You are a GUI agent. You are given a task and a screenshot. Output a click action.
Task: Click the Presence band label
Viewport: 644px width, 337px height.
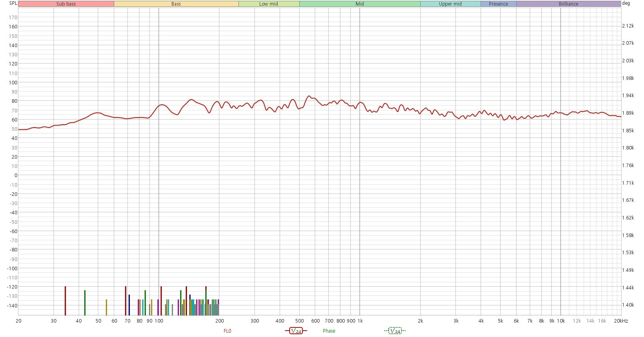click(x=498, y=4)
